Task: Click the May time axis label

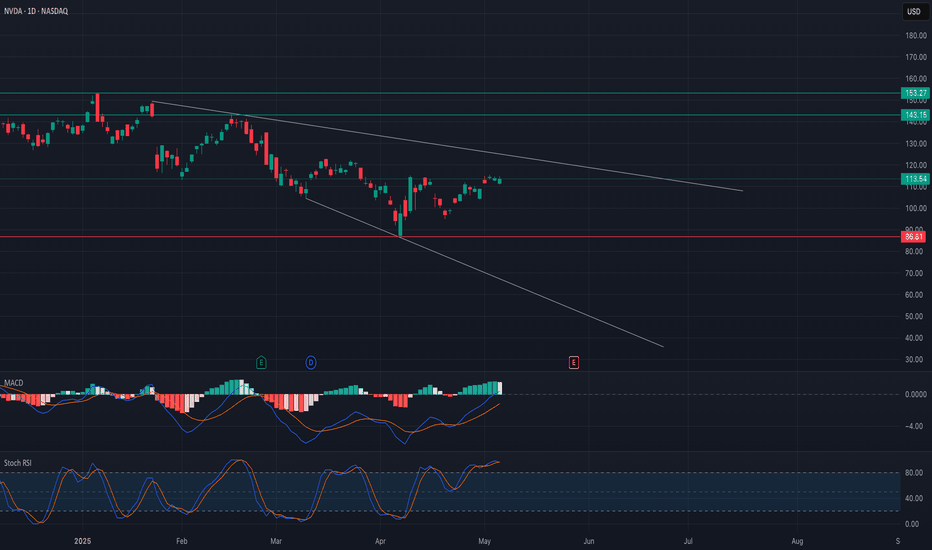Action: coord(484,541)
